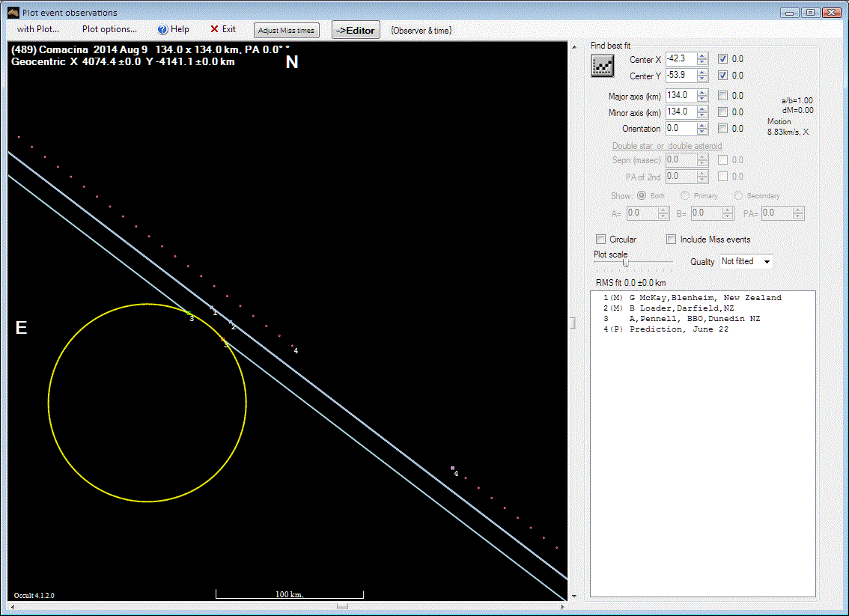Image resolution: width=849 pixels, height=616 pixels.
Task: Select observer 'A, Pennell, BBO, Dunedin NZ'
Action: point(681,319)
